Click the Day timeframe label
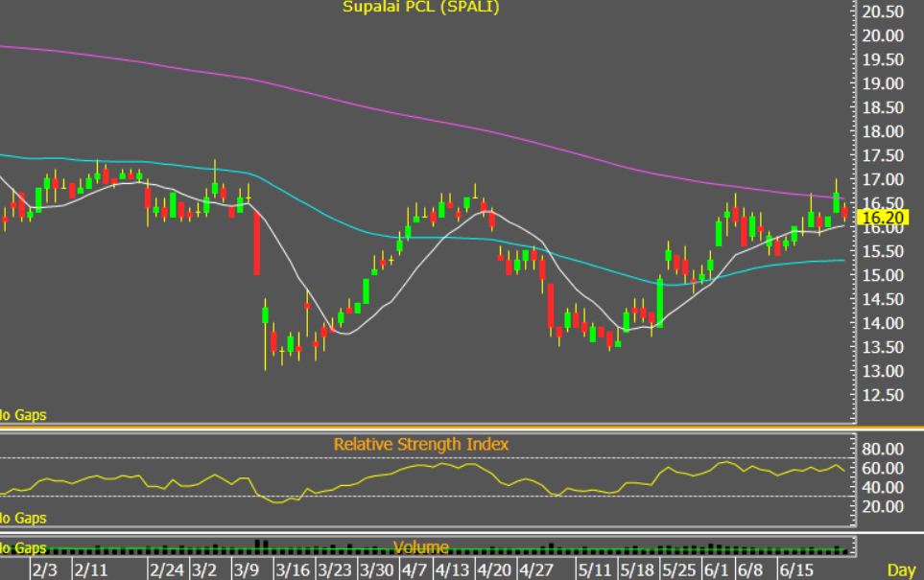Screen dimensions: 924x580 901,570
